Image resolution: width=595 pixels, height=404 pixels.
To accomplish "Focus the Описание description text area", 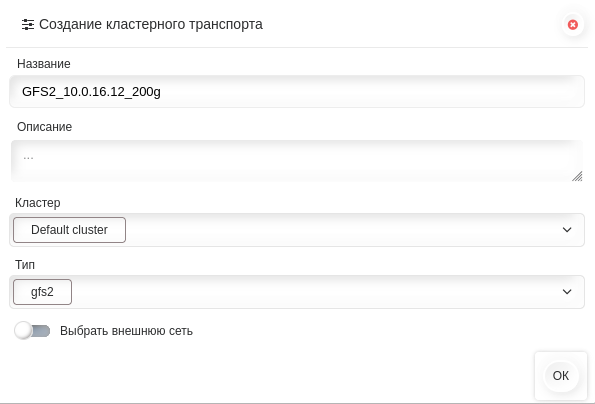I will (297, 161).
